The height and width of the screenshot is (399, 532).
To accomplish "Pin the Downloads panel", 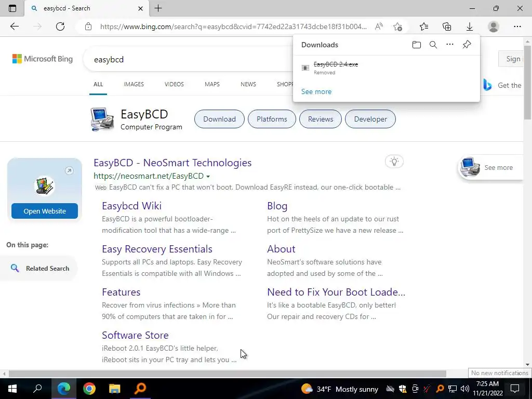I will tap(467, 45).
